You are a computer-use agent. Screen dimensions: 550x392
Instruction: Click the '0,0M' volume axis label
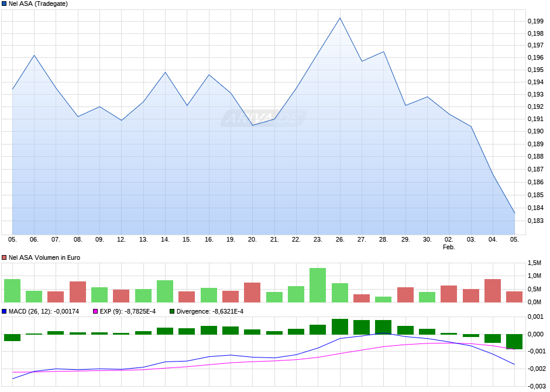pyautogui.click(x=535, y=302)
